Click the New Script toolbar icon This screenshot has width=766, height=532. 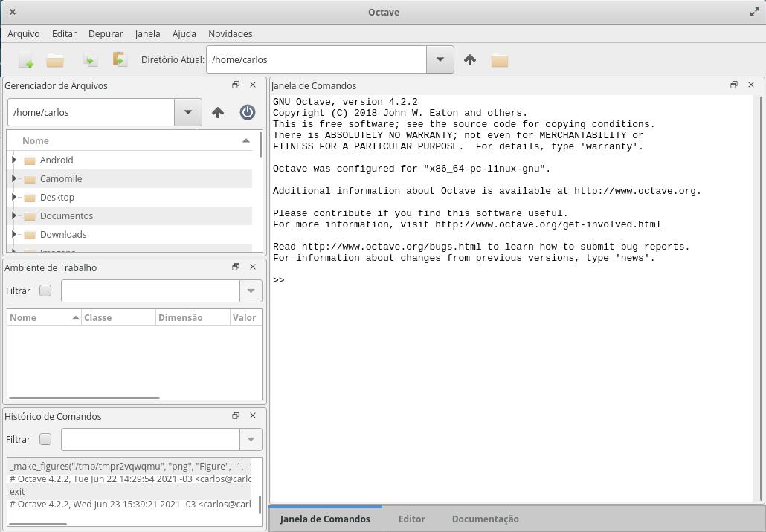(26, 60)
